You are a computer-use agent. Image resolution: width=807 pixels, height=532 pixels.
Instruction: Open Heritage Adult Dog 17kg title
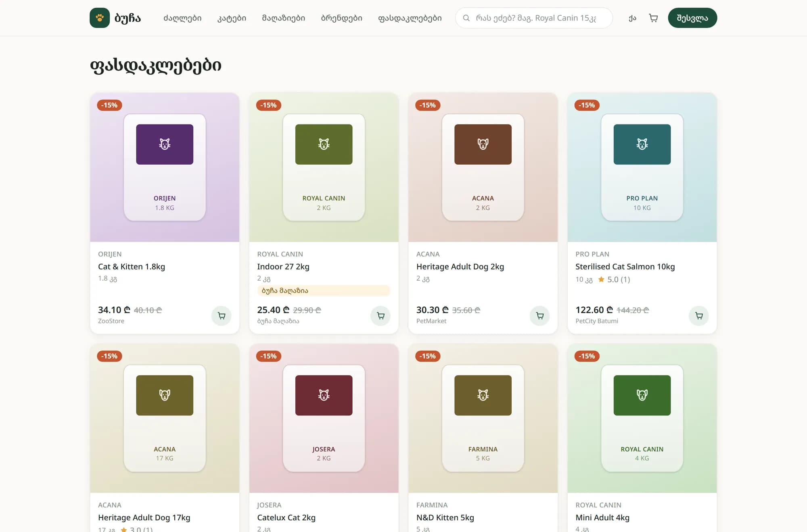[x=144, y=517]
